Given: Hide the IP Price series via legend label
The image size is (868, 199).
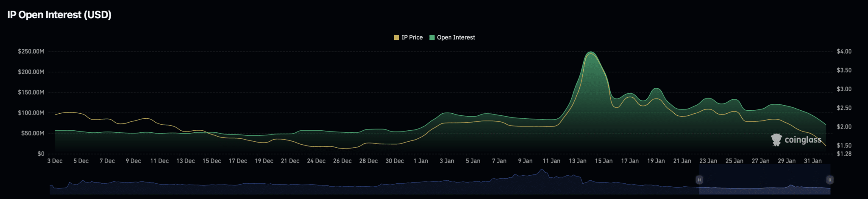Looking at the screenshot, I should pyautogui.click(x=412, y=37).
